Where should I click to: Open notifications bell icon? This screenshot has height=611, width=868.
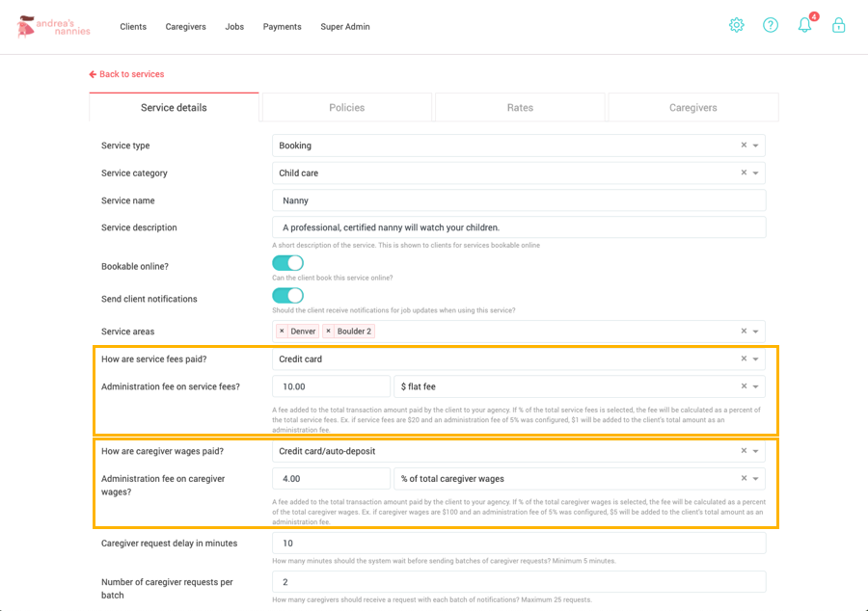[x=805, y=25]
